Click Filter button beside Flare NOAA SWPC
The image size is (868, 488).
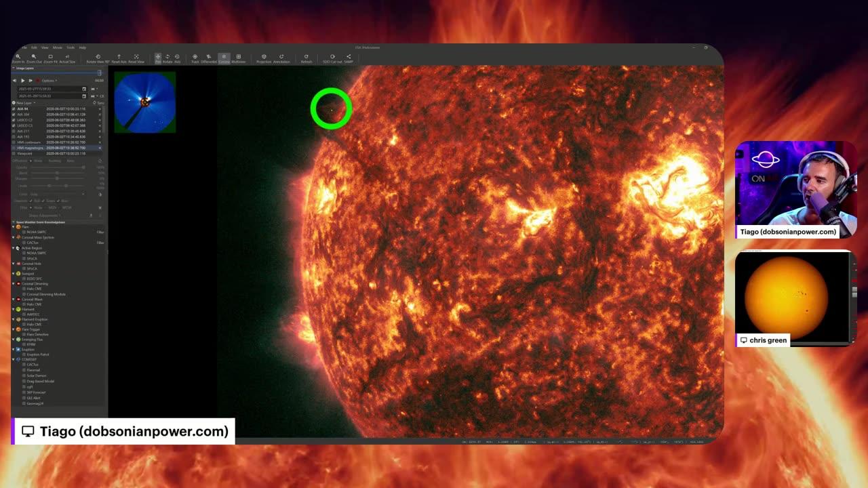(100, 232)
